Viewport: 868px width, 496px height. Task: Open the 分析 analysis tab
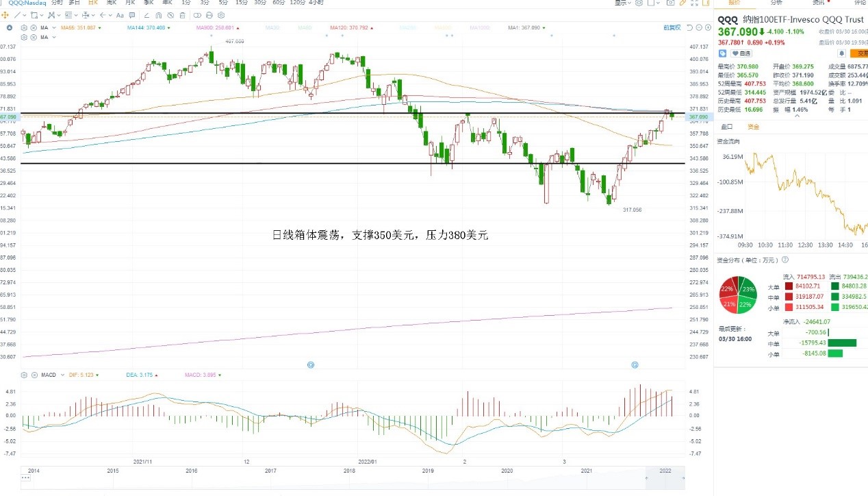(x=776, y=3)
